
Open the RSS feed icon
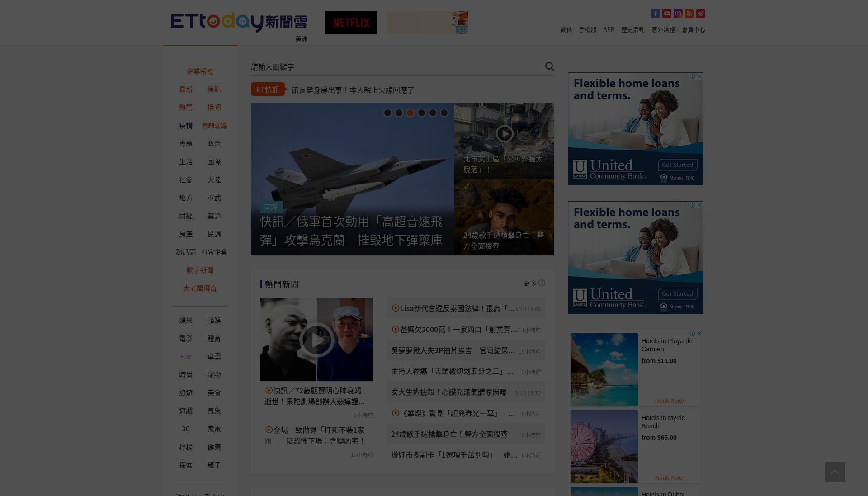click(x=689, y=14)
